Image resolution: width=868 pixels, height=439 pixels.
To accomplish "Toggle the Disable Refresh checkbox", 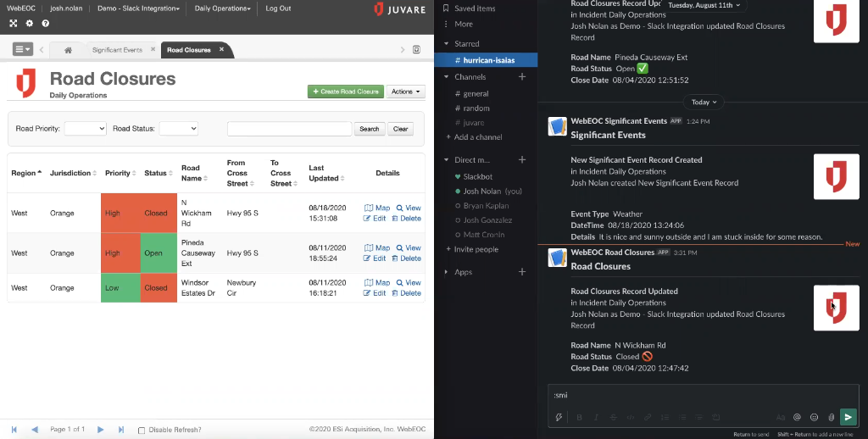I will pyautogui.click(x=142, y=431).
